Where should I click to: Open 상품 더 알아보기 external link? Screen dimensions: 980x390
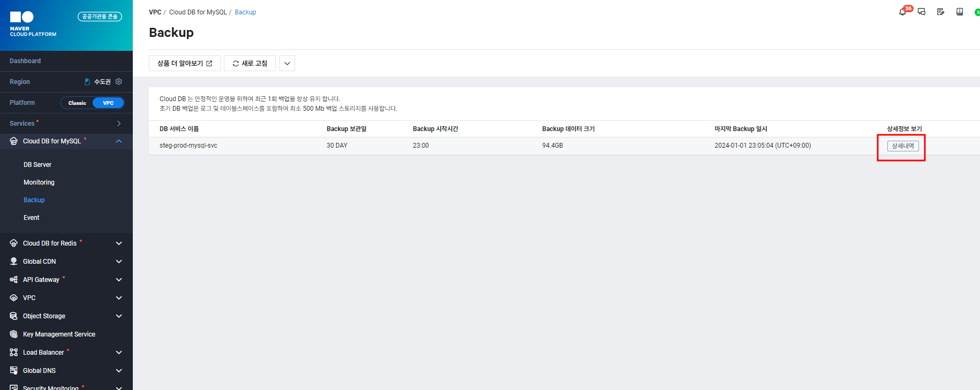185,63
